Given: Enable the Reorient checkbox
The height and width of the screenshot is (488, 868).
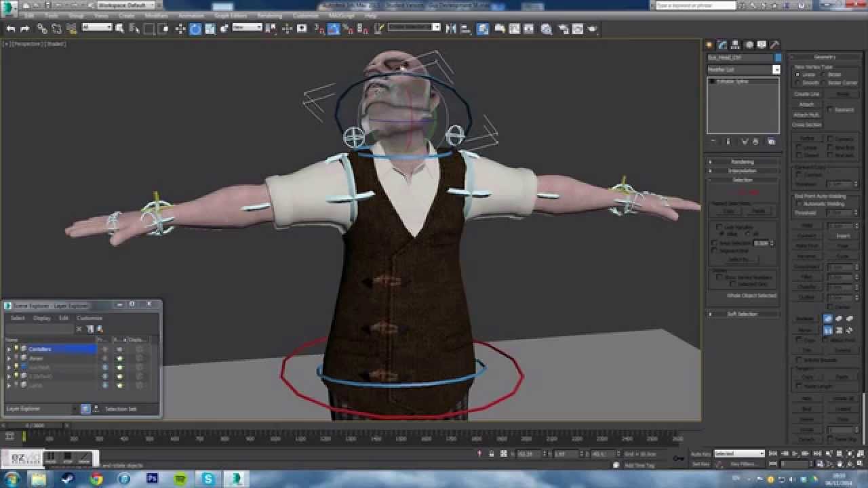Looking at the screenshot, I should pyautogui.click(x=831, y=109).
